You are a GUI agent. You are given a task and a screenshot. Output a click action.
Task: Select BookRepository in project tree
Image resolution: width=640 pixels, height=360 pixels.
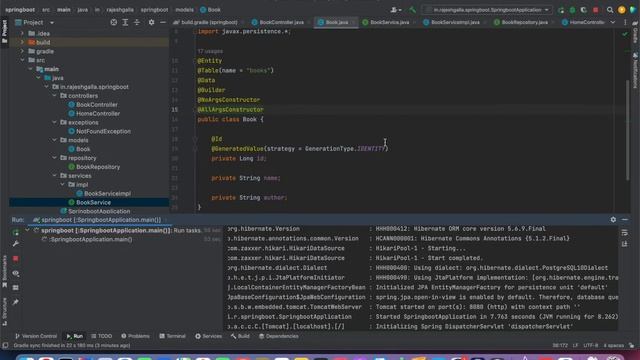[x=98, y=167]
